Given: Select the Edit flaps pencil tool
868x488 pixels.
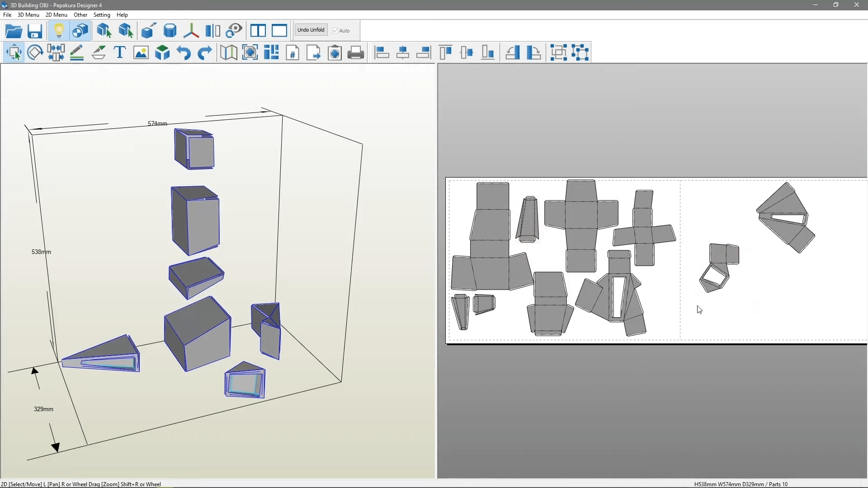Looking at the screenshot, I should click(77, 52).
